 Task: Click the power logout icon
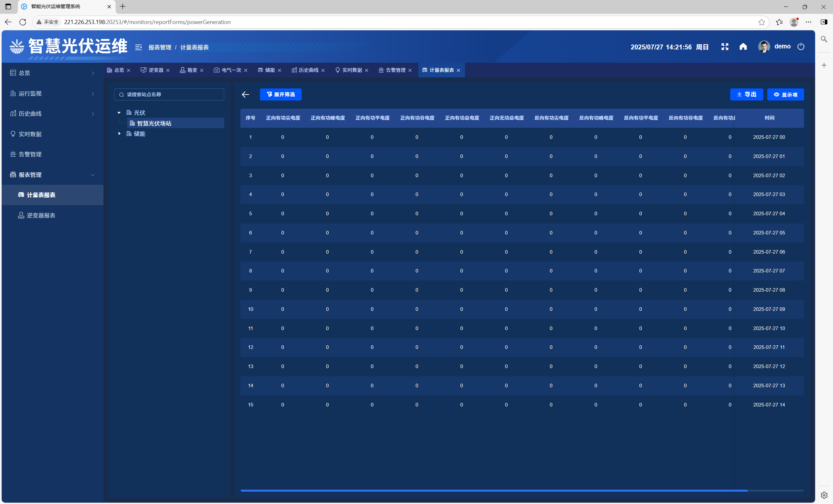tap(800, 46)
